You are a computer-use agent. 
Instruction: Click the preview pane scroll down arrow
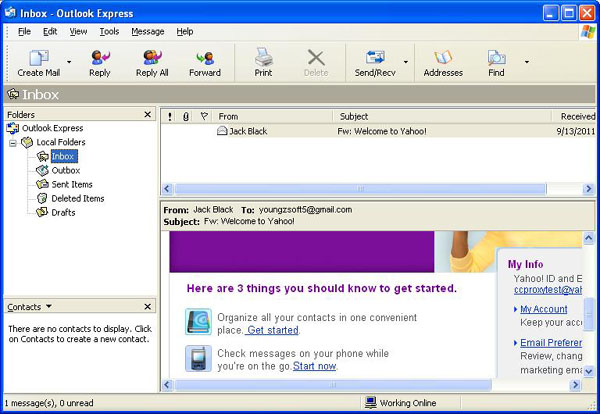(589, 371)
